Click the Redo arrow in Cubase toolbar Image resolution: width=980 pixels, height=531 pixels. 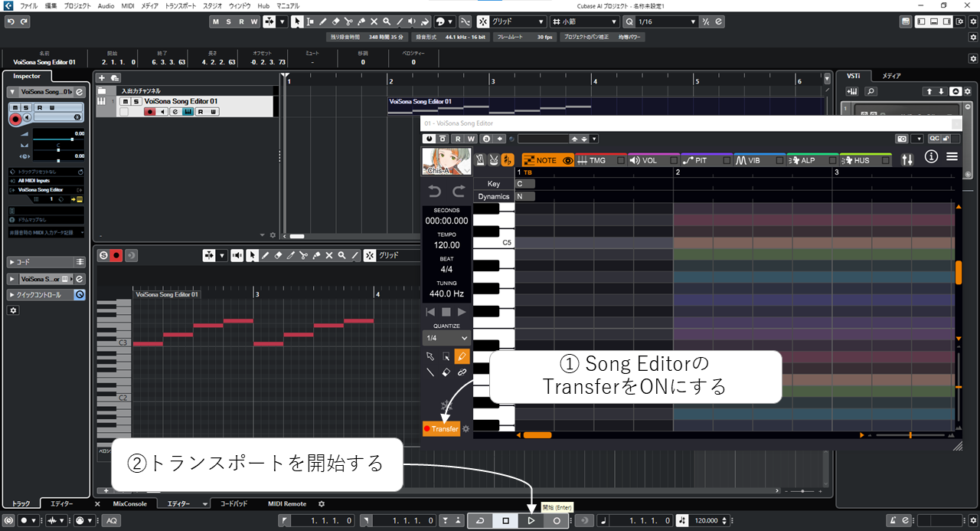[24, 21]
